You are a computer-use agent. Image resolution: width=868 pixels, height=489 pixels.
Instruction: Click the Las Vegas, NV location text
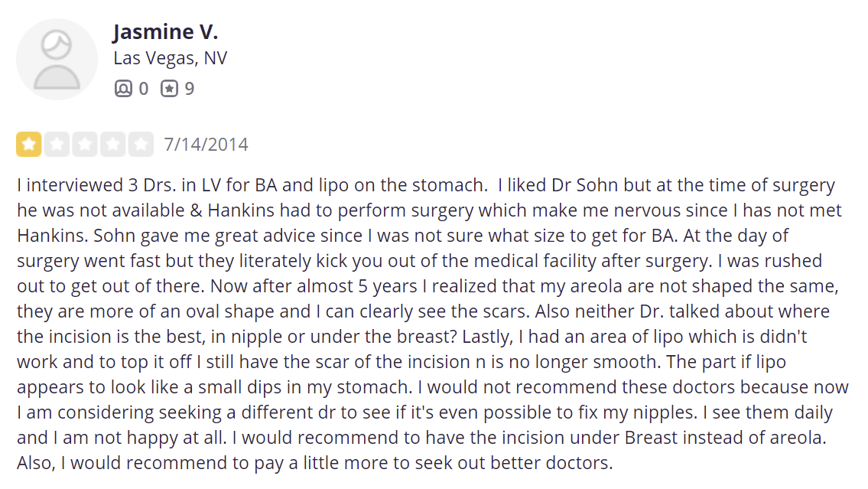[x=171, y=58]
